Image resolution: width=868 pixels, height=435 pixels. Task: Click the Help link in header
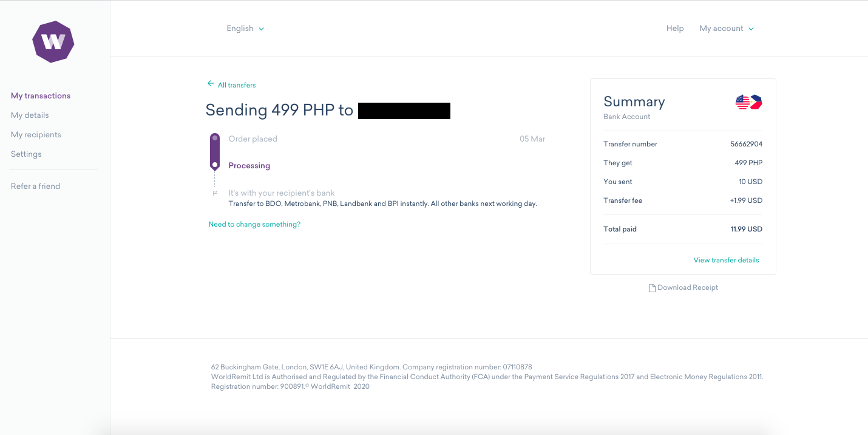tap(675, 29)
